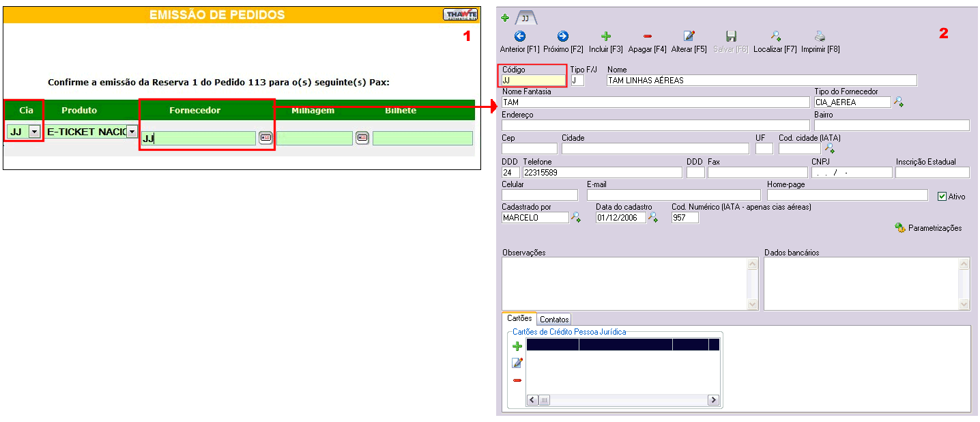Open the Cia dropdown showing JJ
The width and height of the screenshot is (980, 422).
click(34, 132)
